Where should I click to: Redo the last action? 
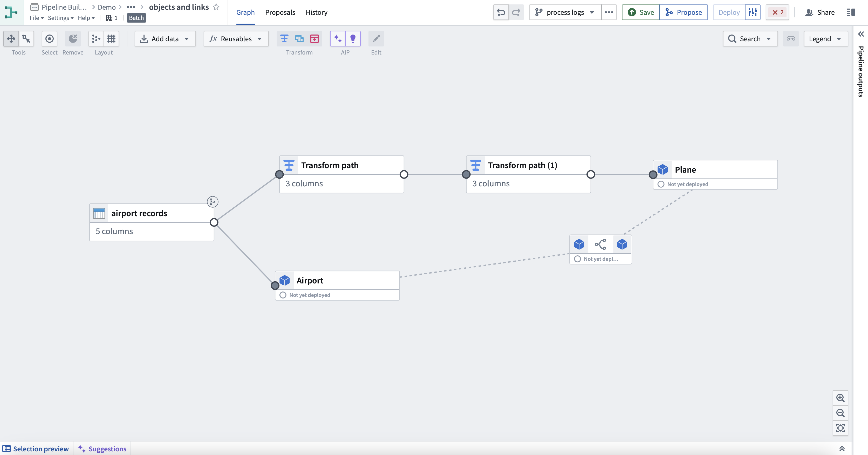(x=516, y=12)
